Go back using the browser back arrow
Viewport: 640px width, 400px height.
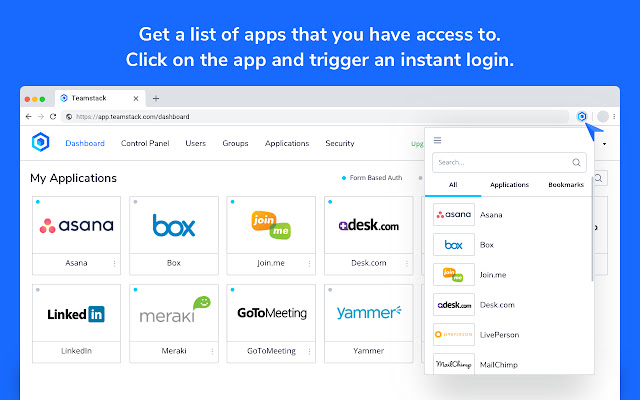pyautogui.click(x=28, y=117)
